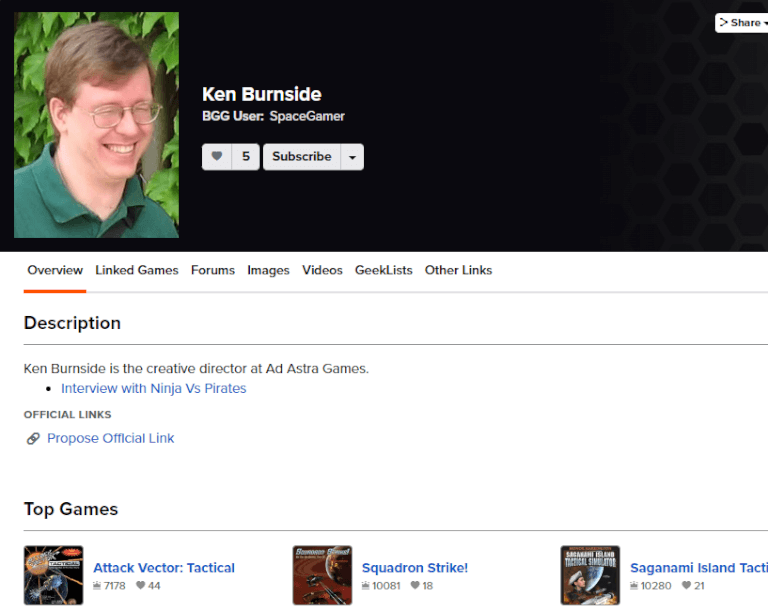Click the Attack Vector: Tactical cover thumbnail
Image resolution: width=768 pixels, height=612 pixels.
(x=53, y=575)
